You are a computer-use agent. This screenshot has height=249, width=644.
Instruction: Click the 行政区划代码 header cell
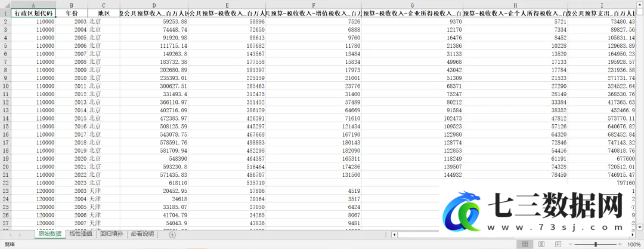[33, 13]
